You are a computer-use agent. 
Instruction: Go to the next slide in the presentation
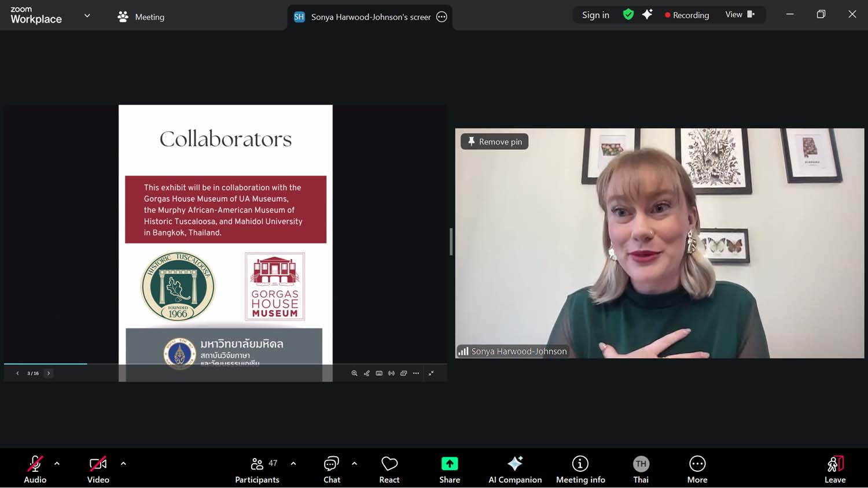[49, 374]
